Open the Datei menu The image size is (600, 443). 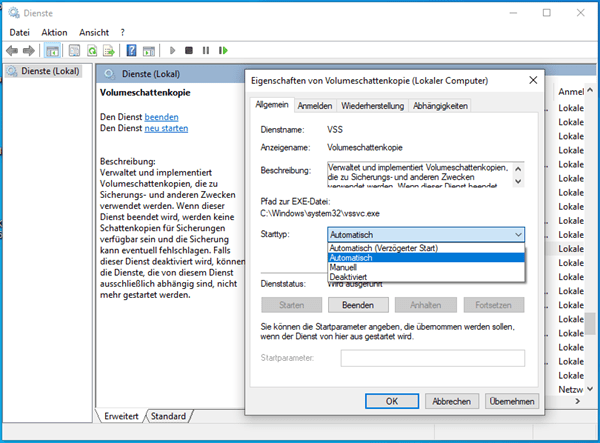pos(20,33)
